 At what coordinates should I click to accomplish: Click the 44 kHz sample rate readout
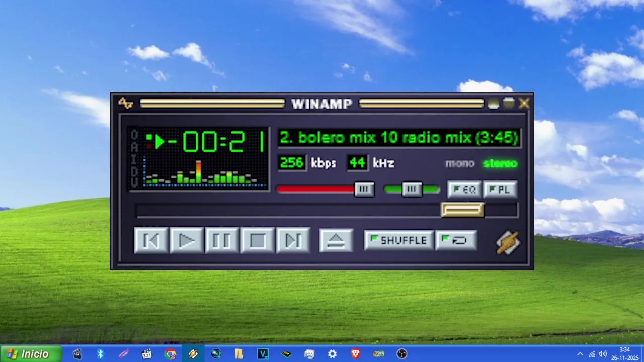(x=357, y=163)
